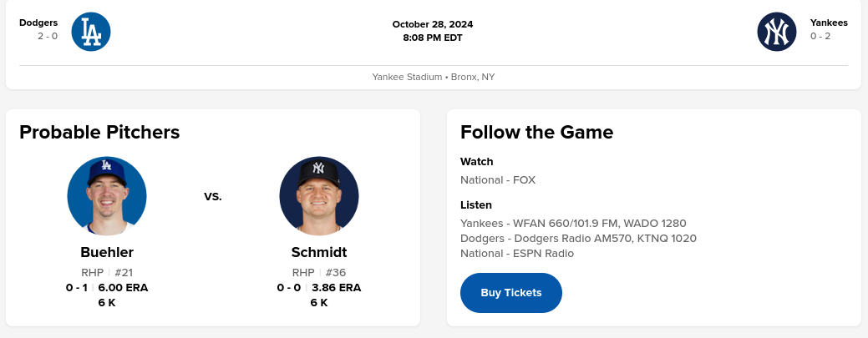Screen dimensions: 868x338
Task: Open Buehler's headshot photo
Action: coord(107,196)
